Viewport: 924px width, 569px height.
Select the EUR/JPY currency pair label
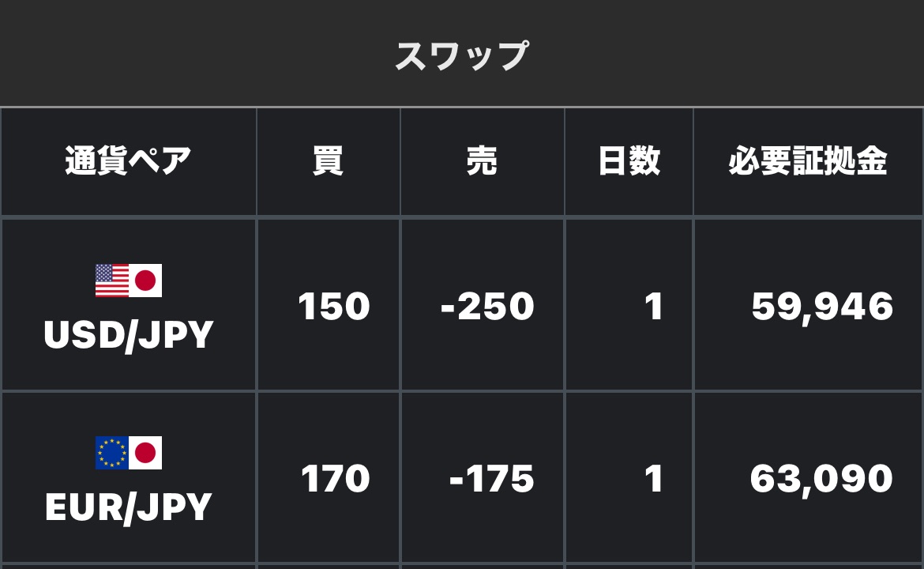click(129, 507)
